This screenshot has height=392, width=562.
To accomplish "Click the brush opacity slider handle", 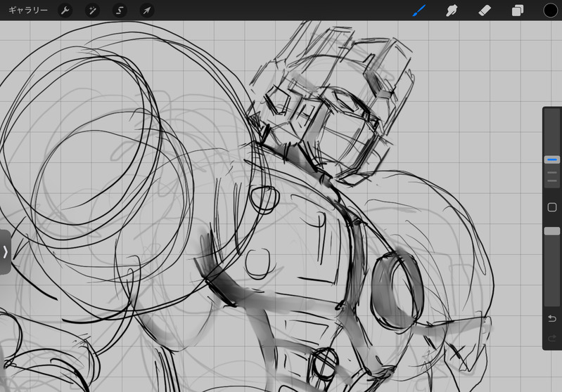I will (552, 231).
